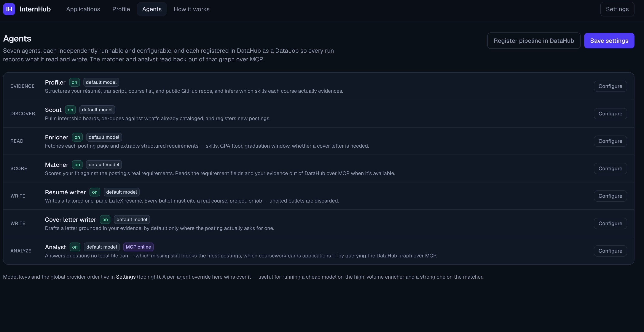Click the InternHub IH logo icon

pos(9,9)
